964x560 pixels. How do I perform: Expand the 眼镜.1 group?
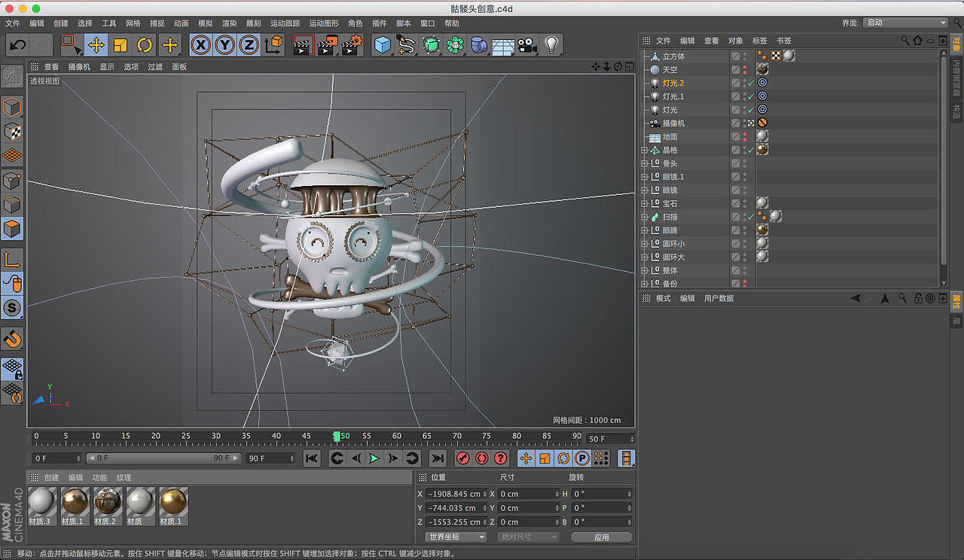645,177
